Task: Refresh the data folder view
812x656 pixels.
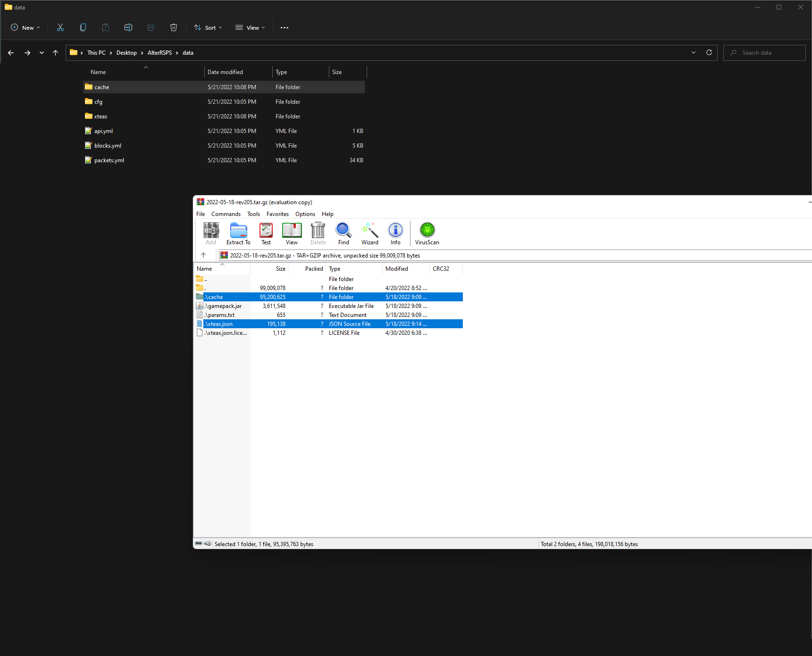Action: click(x=709, y=52)
